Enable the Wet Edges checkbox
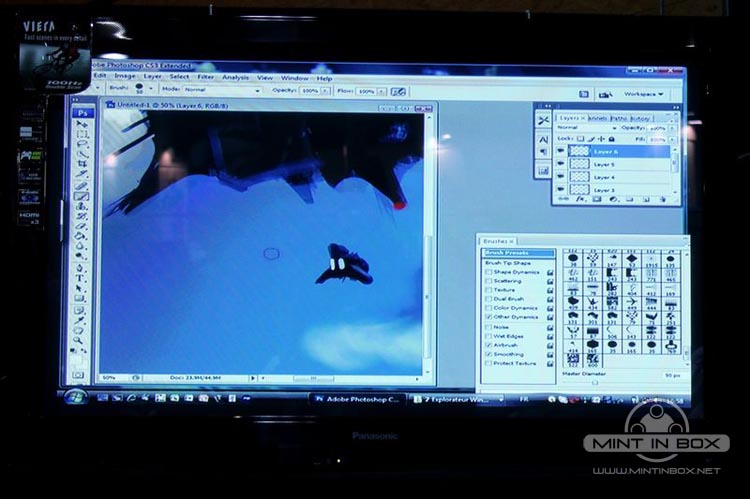Screen dimensions: 750x499 click(488, 336)
